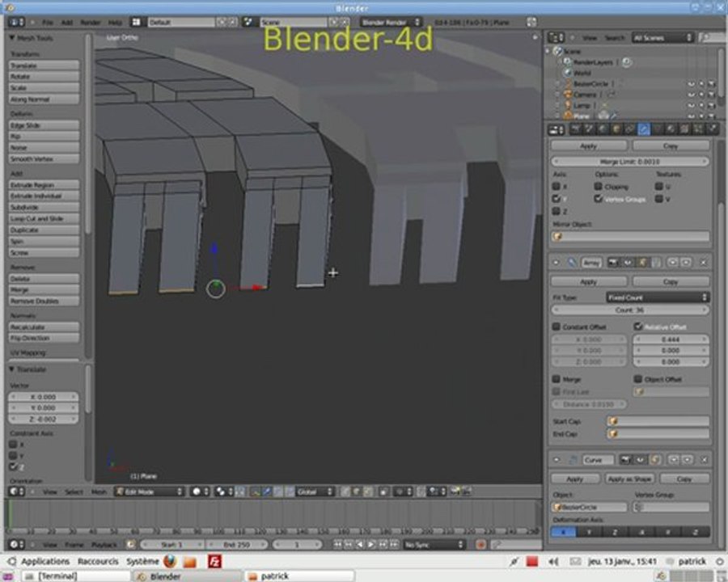
Task: Click the Apply as Shape button
Action: pyautogui.click(x=629, y=479)
